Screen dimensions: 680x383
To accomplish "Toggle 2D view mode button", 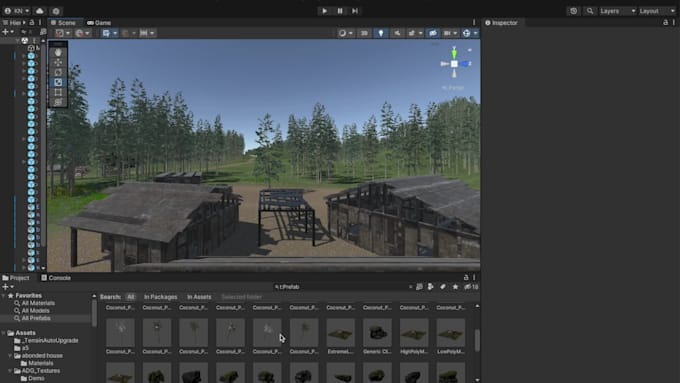I will coord(364,33).
